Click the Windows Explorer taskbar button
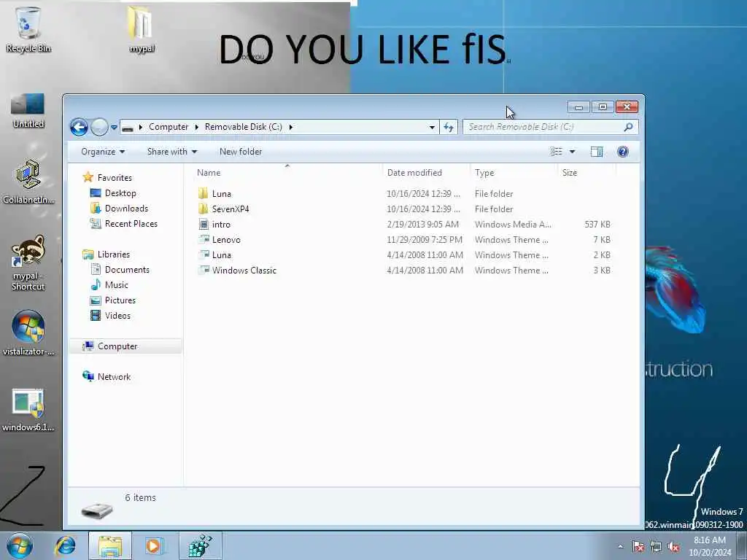747x560 pixels. click(110, 545)
